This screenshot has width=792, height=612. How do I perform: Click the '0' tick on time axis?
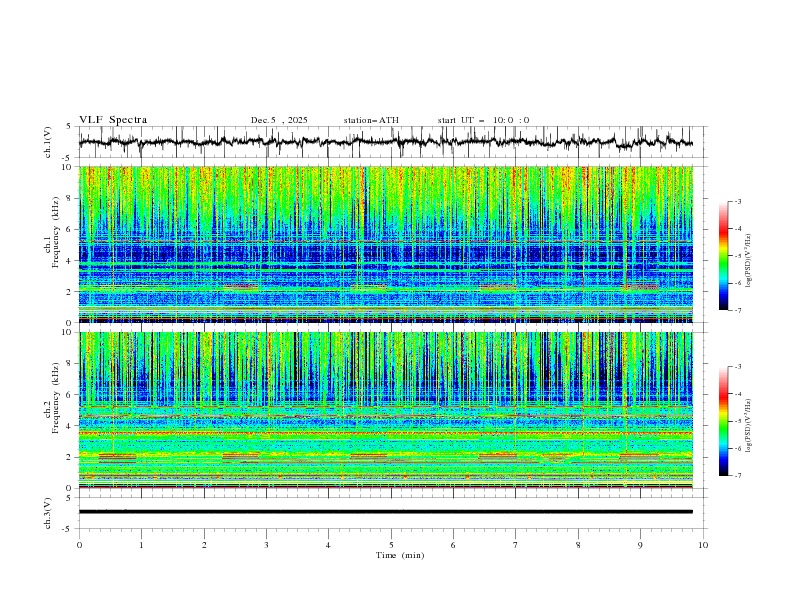tap(79, 545)
